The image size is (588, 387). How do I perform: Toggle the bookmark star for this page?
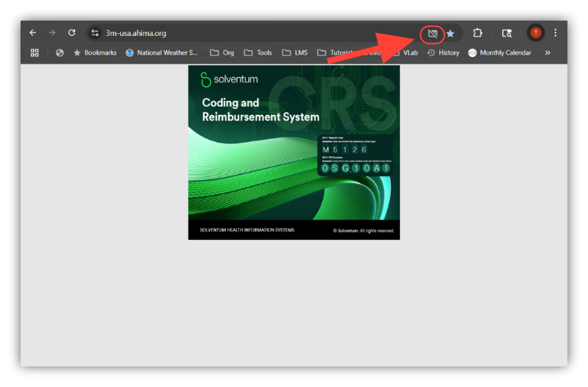[x=450, y=33]
